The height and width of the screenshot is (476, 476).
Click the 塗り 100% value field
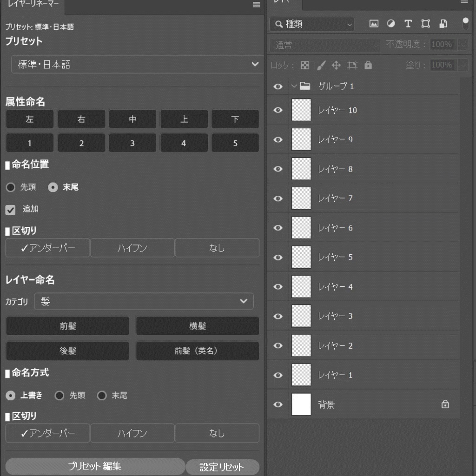443,65
